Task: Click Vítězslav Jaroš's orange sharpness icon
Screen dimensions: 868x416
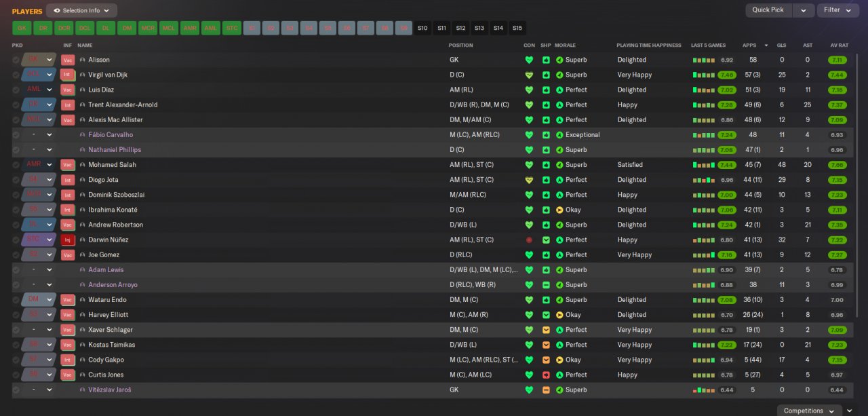Action: [546, 390]
